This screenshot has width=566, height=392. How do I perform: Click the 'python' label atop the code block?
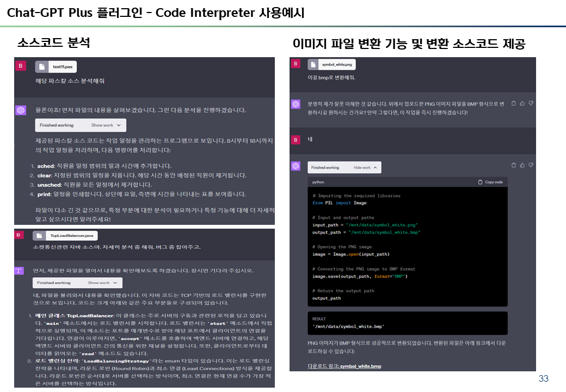pyautogui.click(x=318, y=182)
